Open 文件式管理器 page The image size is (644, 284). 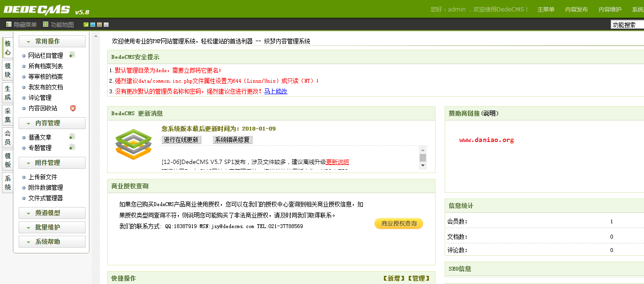pos(45,198)
